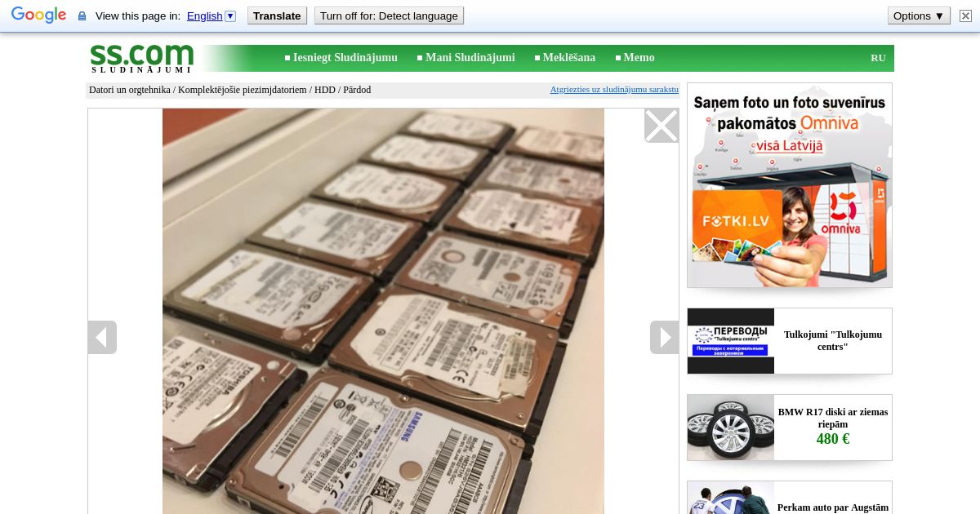Open the Fotki.lv Omniva banner ad
The width and height of the screenshot is (980, 514).
coord(790,185)
